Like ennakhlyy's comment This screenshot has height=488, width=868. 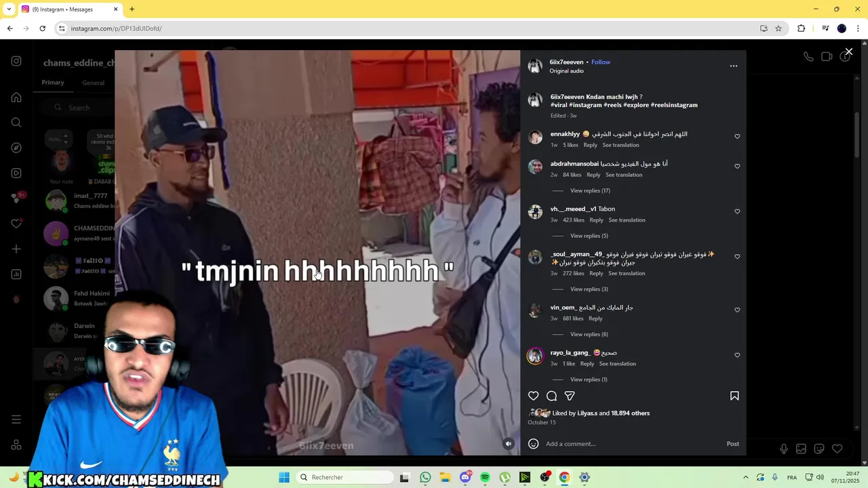pyautogui.click(x=737, y=136)
